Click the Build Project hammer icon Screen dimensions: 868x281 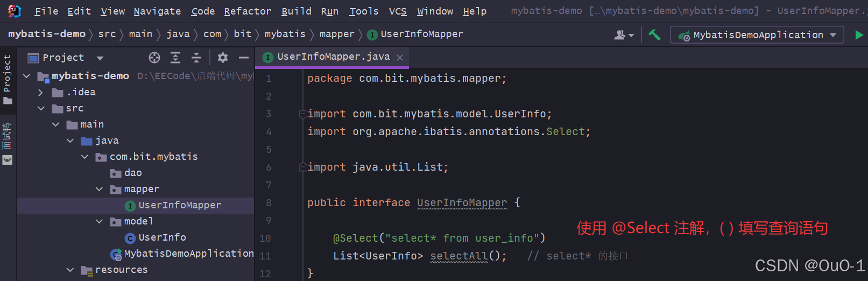[x=654, y=35]
